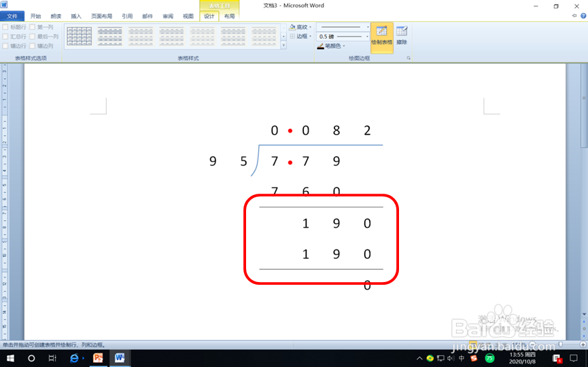Apply the second table style with shaded bands
Image resolution: width=588 pixels, height=367 pixels.
110,37
